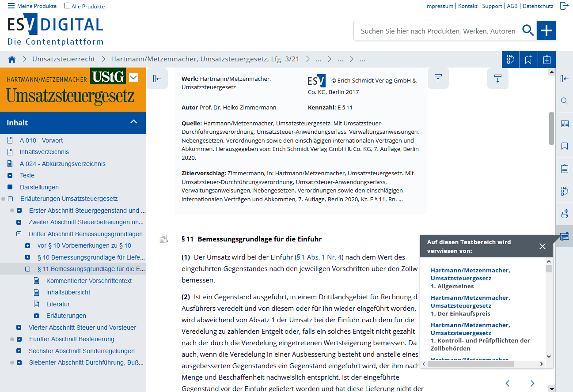Open Literatur: tree item
This screenshot has height=392, width=573.
(59, 304)
